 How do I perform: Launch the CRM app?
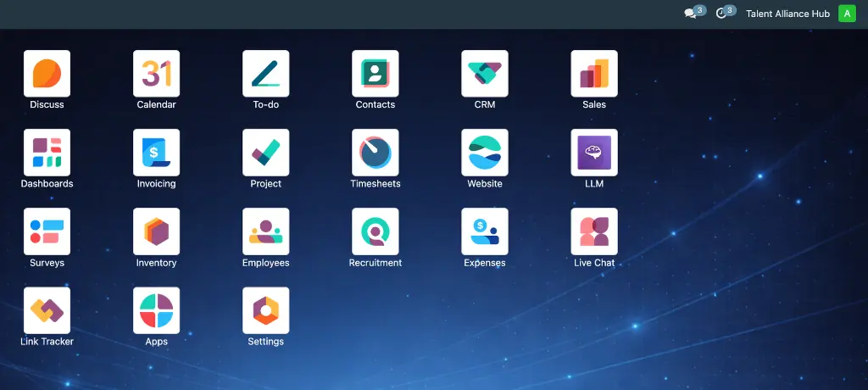point(484,74)
